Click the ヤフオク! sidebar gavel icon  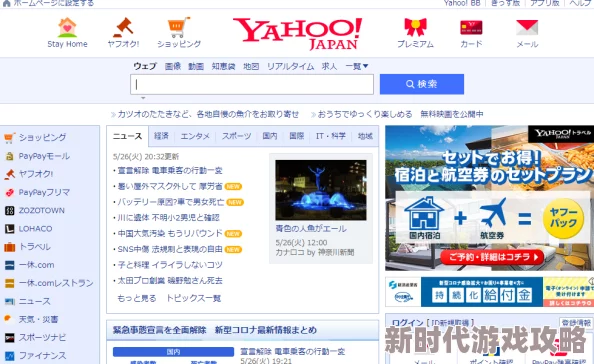click(x=9, y=174)
